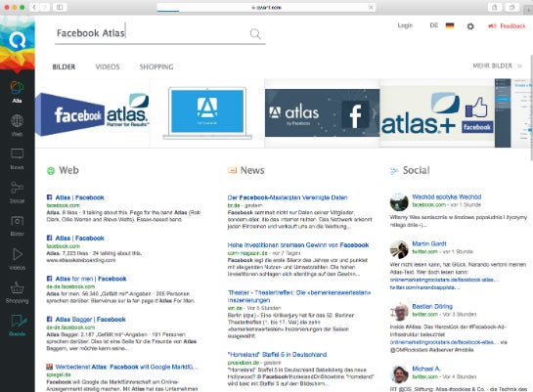
Task: Open facebook atlas Partner image thumbnail
Action: (92, 113)
